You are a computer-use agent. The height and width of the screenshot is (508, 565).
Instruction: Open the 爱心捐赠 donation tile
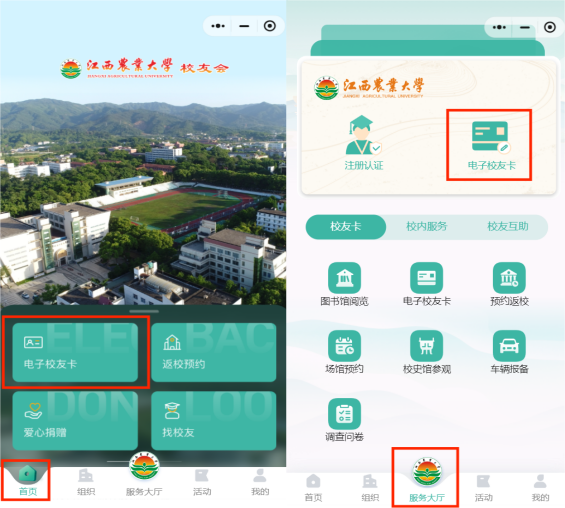point(75,420)
